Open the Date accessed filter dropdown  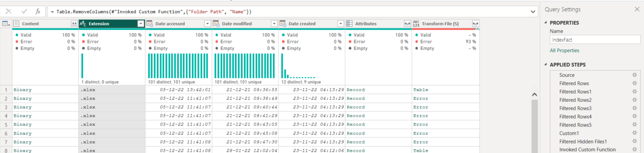point(207,24)
